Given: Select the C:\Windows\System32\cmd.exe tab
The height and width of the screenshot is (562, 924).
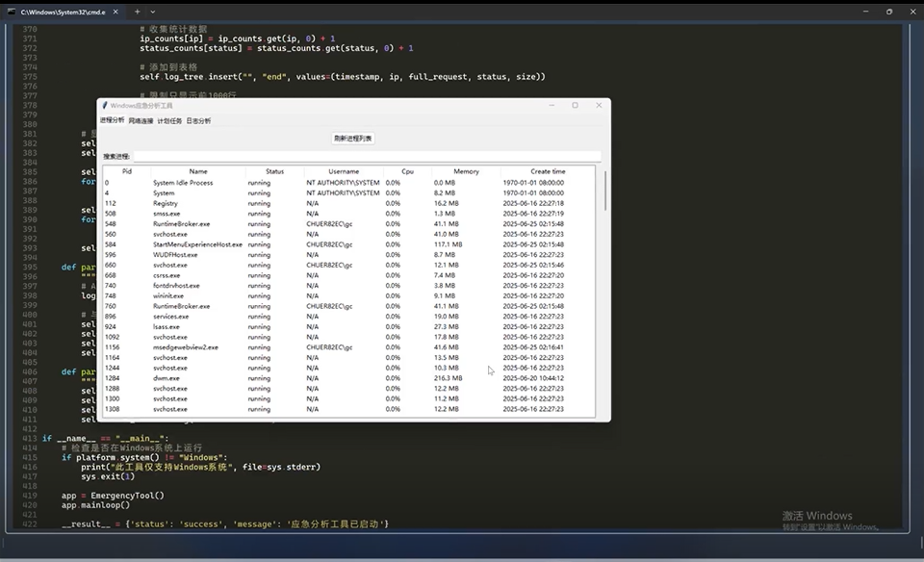Looking at the screenshot, I should pos(62,12).
